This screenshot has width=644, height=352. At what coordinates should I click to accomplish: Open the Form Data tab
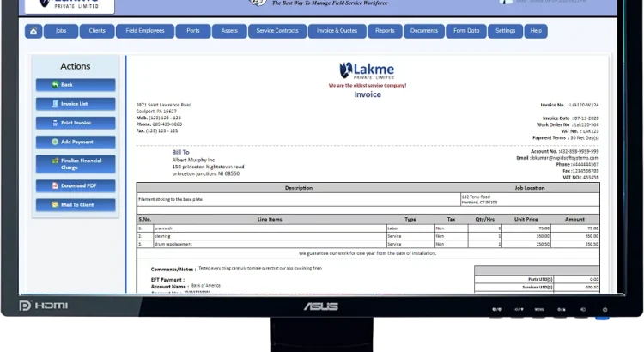[x=466, y=31]
